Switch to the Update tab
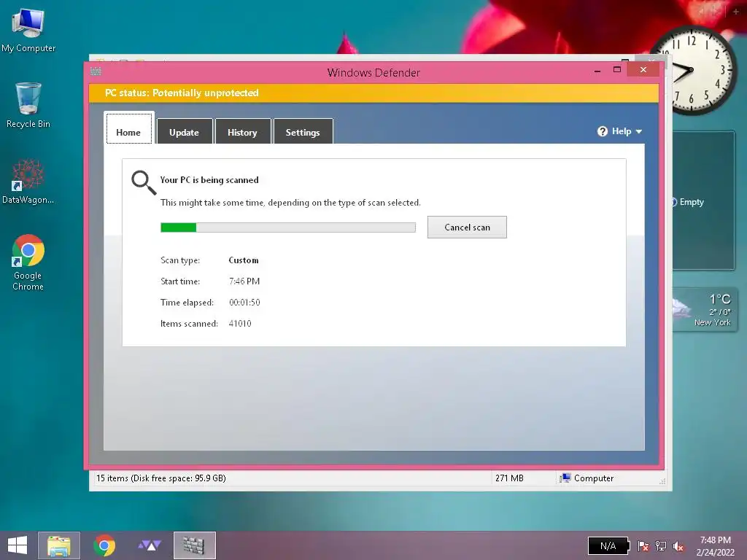This screenshot has height=560, width=747. click(x=185, y=131)
